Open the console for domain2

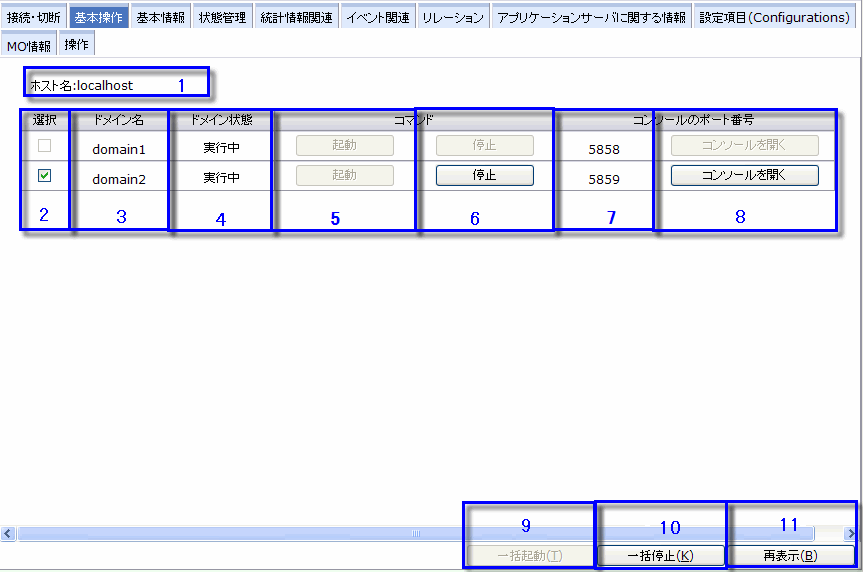pyautogui.click(x=744, y=176)
